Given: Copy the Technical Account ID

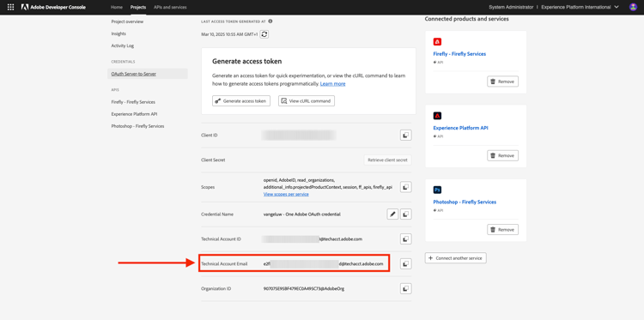Looking at the screenshot, I should 406,238.
